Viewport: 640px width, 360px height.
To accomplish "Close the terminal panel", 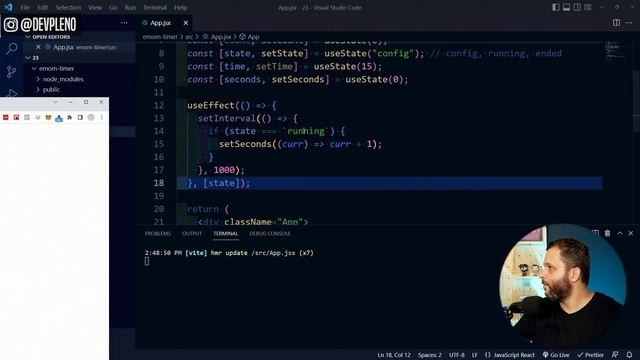I will 631,233.
